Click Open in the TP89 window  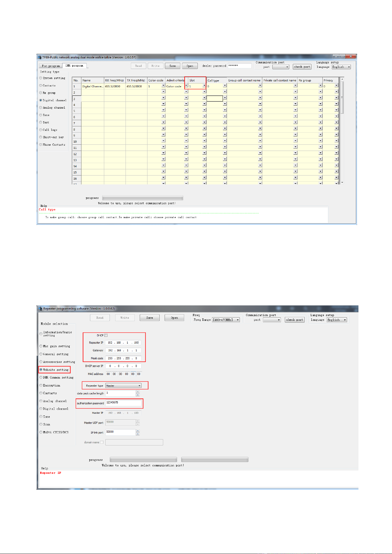[x=190, y=66]
